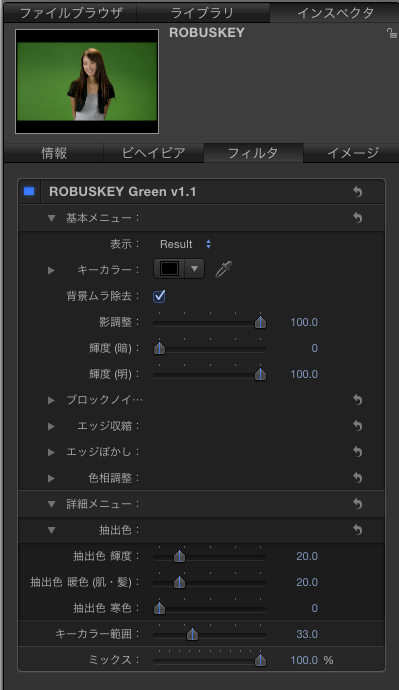Click the キーカラー範囲 value 33.0

coord(307,634)
